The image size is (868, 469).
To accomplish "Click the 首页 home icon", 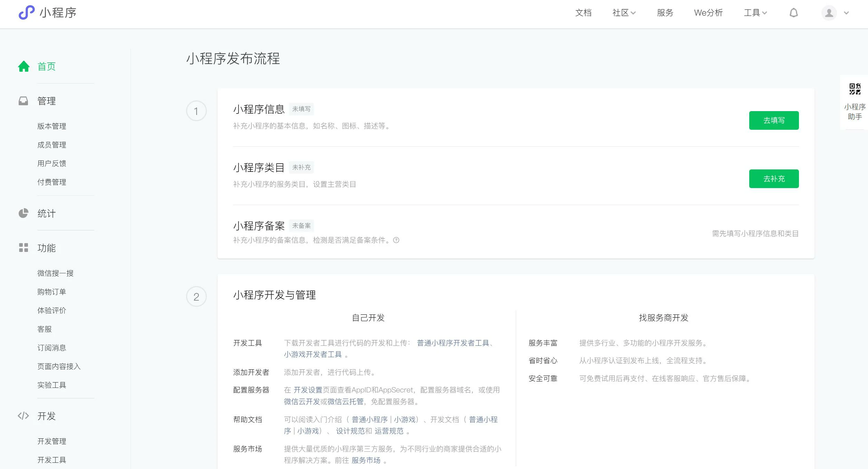I will (24, 66).
